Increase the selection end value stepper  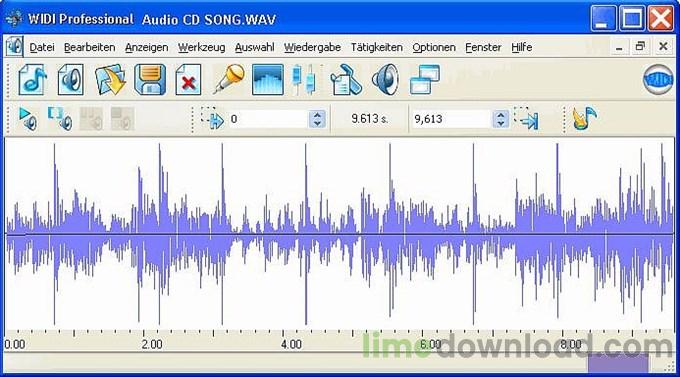[500, 115]
